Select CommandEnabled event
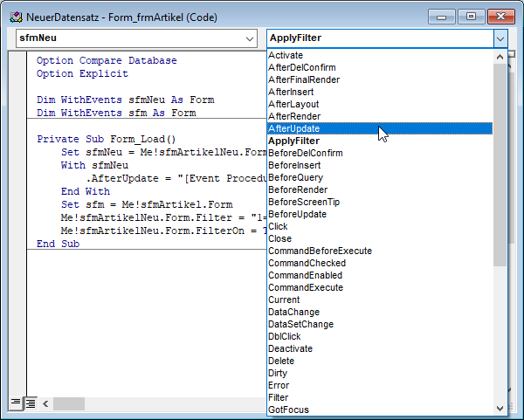The image size is (524, 420). [x=380, y=275]
